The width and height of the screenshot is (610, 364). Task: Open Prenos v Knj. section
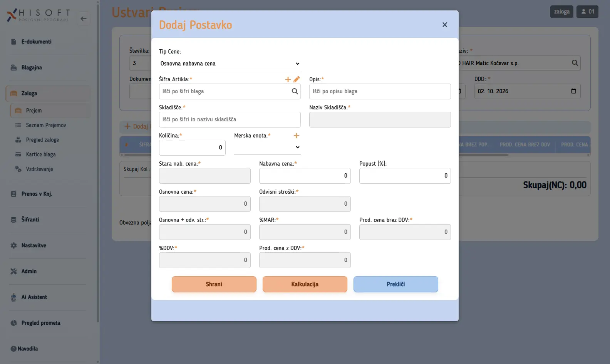tap(48, 194)
